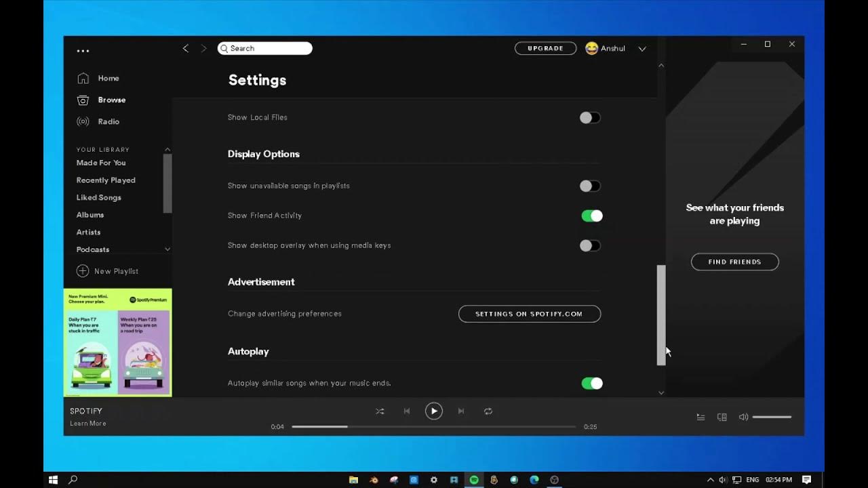The height and width of the screenshot is (488, 868).
Task: Open the 02:54 PM taskbar clock
Action: point(778,480)
